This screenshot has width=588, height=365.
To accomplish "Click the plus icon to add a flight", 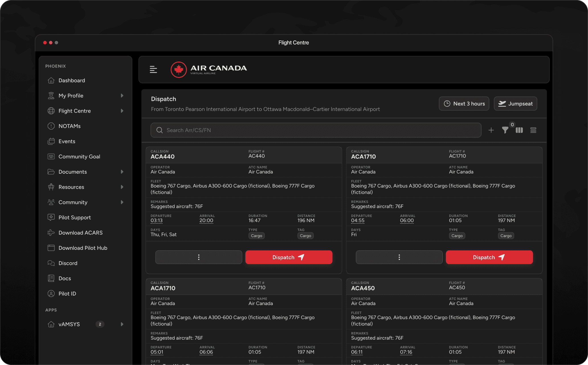I will click(491, 130).
